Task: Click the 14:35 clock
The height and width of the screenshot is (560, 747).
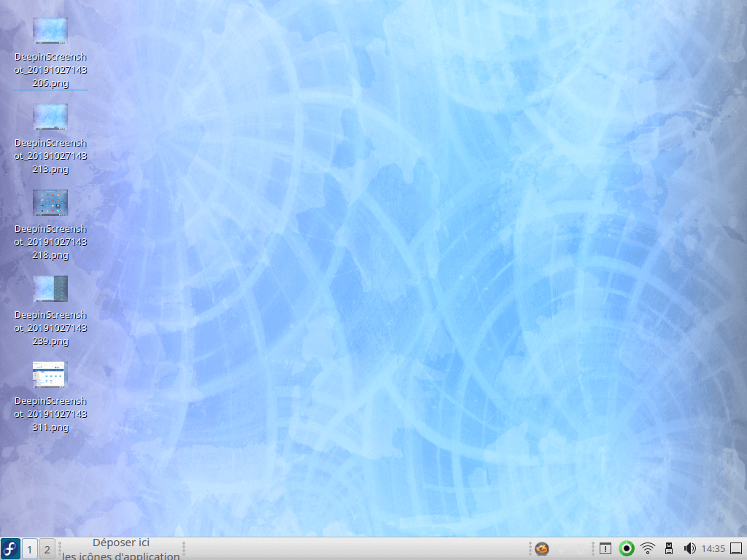Action: [713, 548]
